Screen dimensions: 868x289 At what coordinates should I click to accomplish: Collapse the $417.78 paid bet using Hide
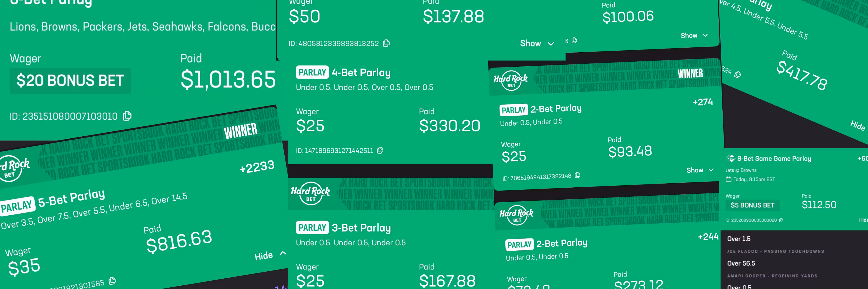[858, 125]
